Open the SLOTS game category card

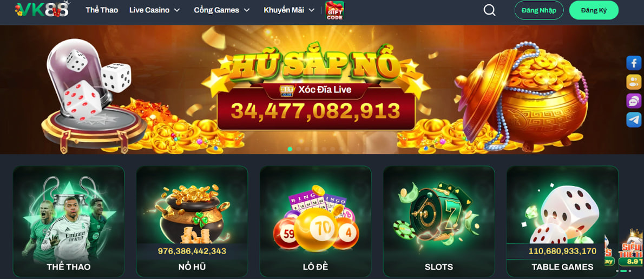tap(439, 222)
